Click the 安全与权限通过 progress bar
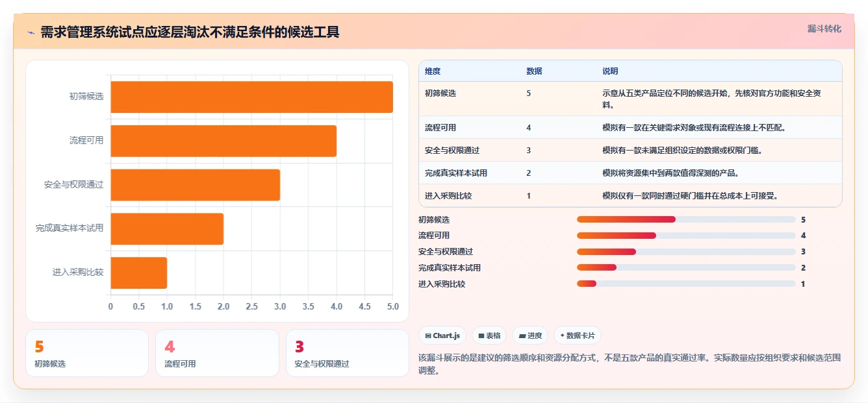This screenshot has height=403, width=868. pos(686,251)
